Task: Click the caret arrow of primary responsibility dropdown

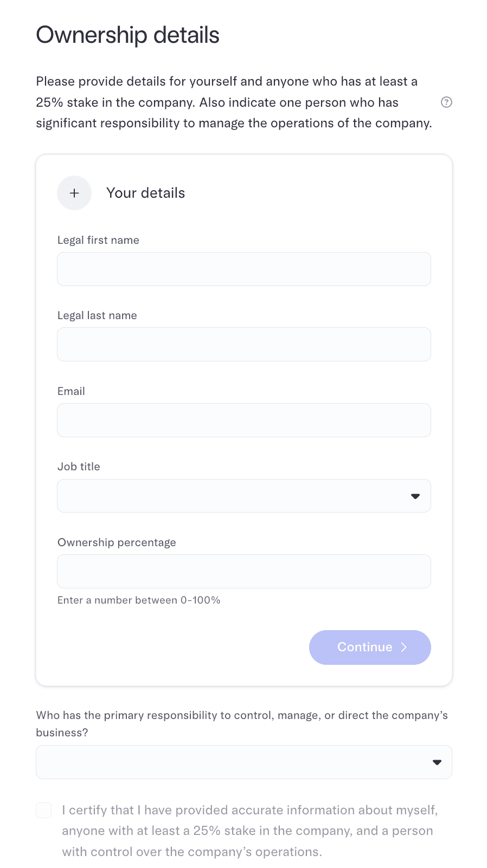Action: click(x=437, y=762)
